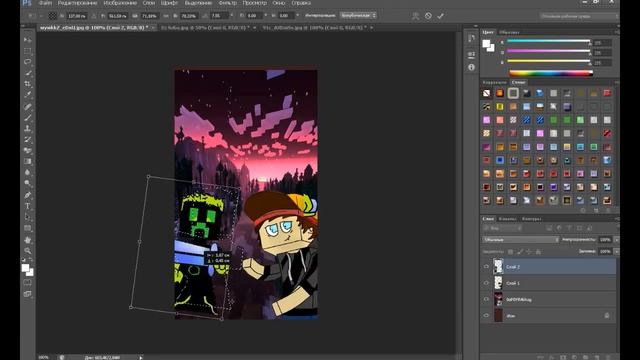Open the workspace switcher dropdown
Screen dimensions: 640x360
point(579,16)
